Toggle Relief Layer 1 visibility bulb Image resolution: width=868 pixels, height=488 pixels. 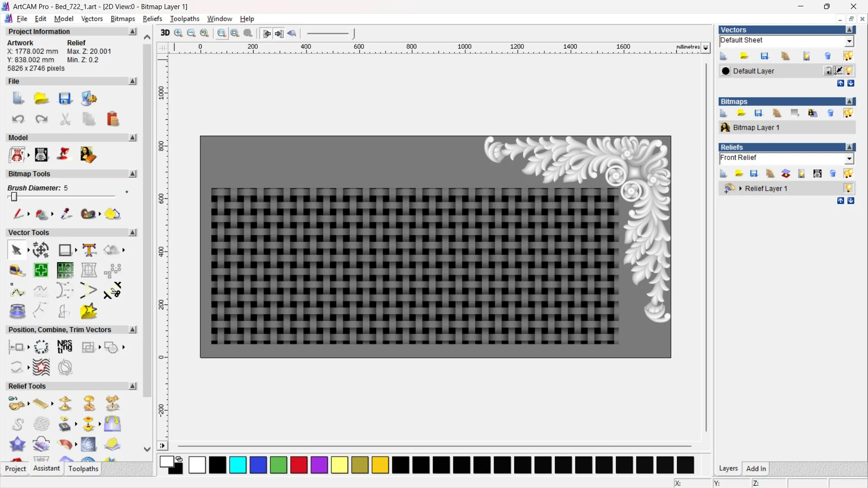click(848, 188)
